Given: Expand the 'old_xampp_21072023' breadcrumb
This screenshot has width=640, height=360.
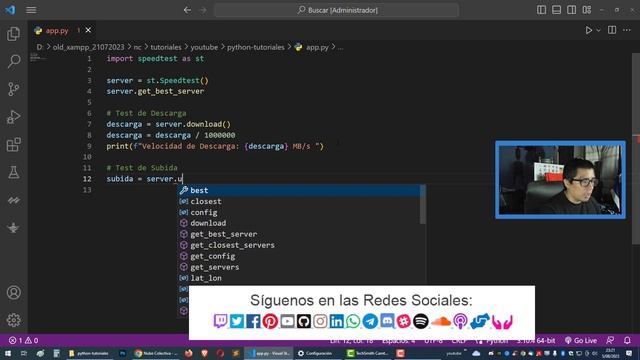Looking at the screenshot, I should [88, 47].
